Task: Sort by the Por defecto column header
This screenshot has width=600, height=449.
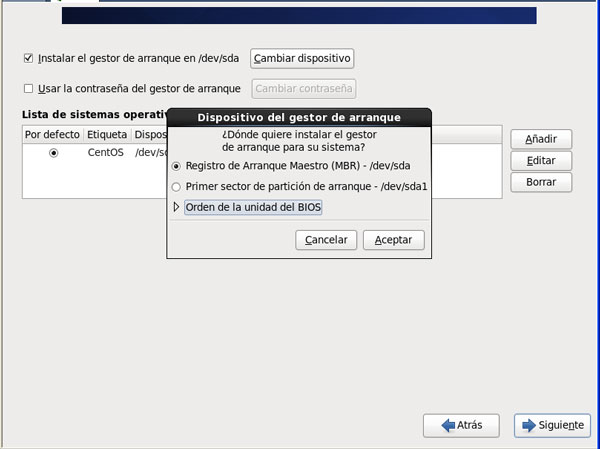Action: 52,134
